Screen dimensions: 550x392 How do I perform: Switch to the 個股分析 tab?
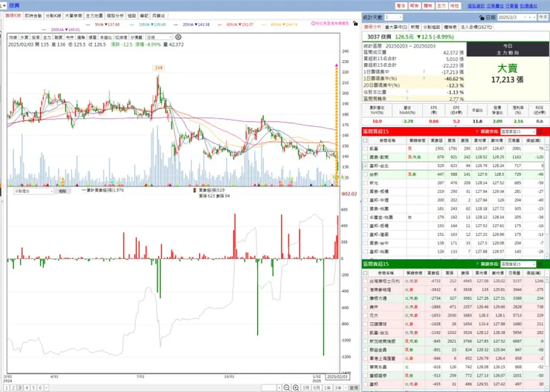115,16
